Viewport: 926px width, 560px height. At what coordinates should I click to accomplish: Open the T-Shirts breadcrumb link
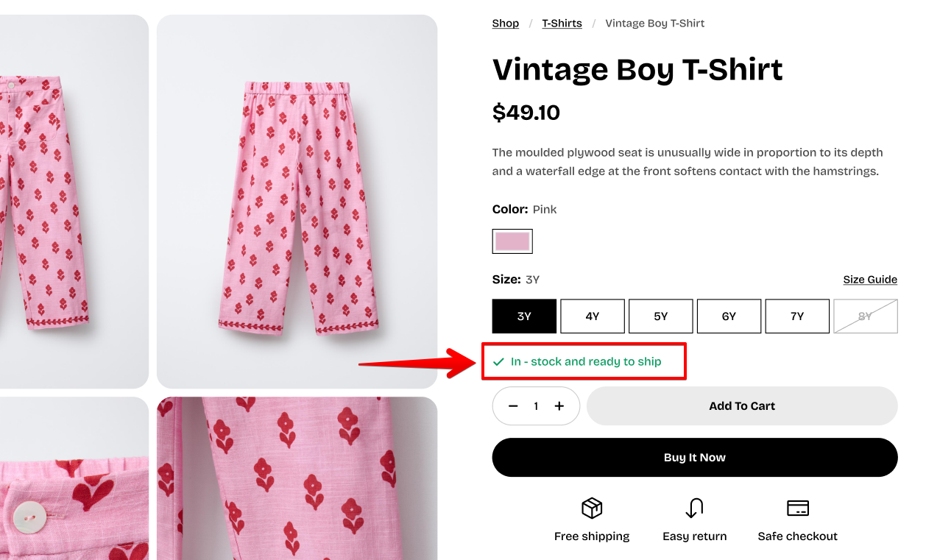pyautogui.click(x=562, y=24)
